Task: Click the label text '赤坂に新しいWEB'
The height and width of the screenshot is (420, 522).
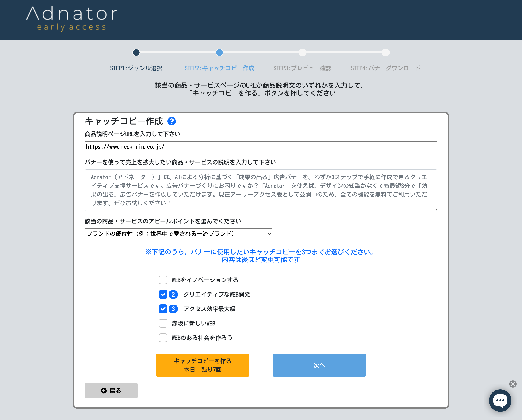Action: click(194, 324)
